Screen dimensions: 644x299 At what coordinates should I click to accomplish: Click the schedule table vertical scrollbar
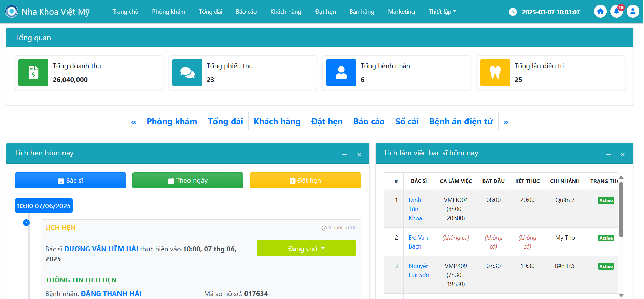pos(621,210)
